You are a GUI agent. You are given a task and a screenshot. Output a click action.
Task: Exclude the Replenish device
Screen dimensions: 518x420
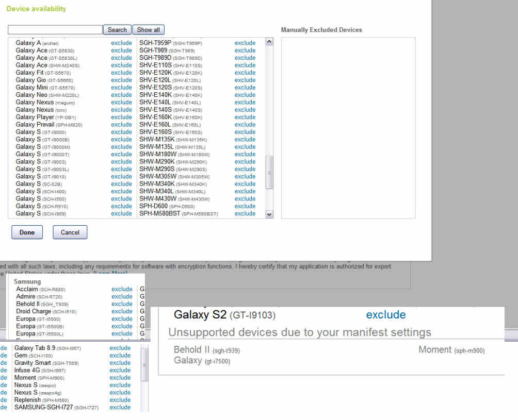pos(120,400)
